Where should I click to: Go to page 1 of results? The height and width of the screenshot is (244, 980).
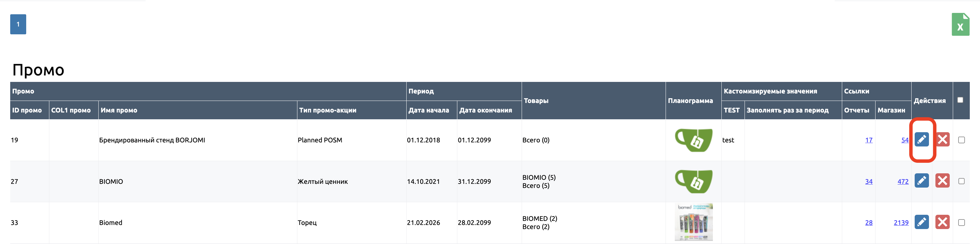coord(18,24)
